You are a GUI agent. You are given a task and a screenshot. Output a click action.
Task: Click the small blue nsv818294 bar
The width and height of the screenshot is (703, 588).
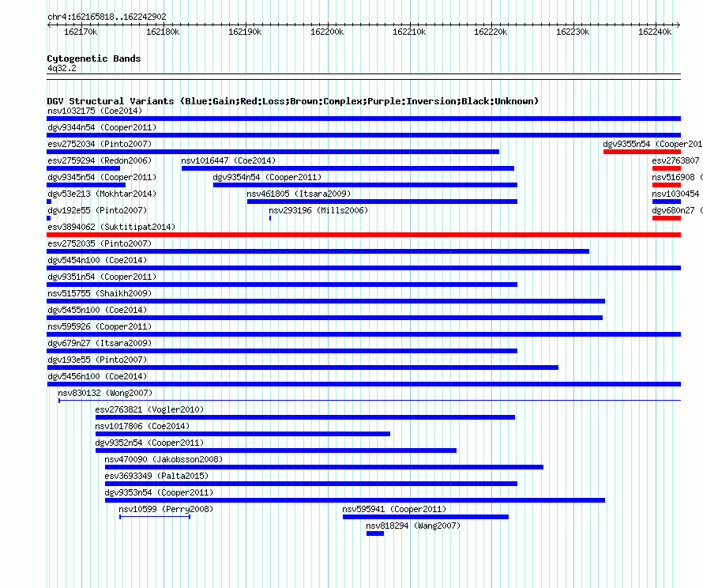[375, 533]
